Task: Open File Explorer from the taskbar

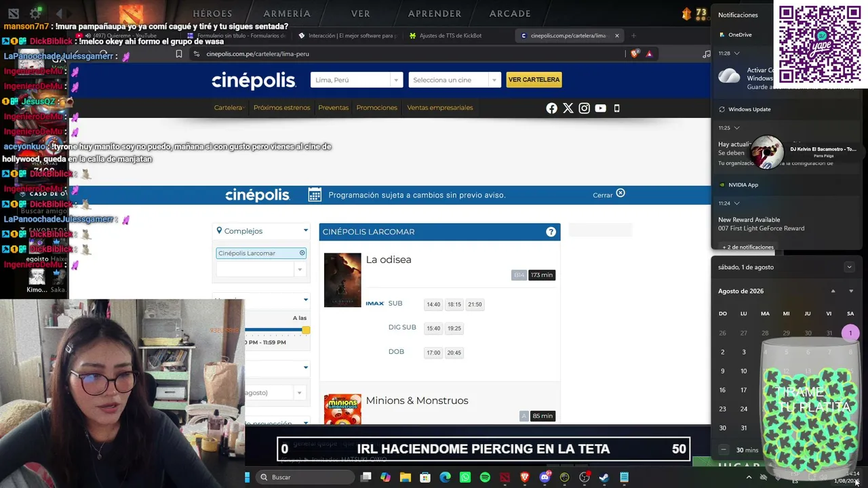Action: (x=406, y=477)
